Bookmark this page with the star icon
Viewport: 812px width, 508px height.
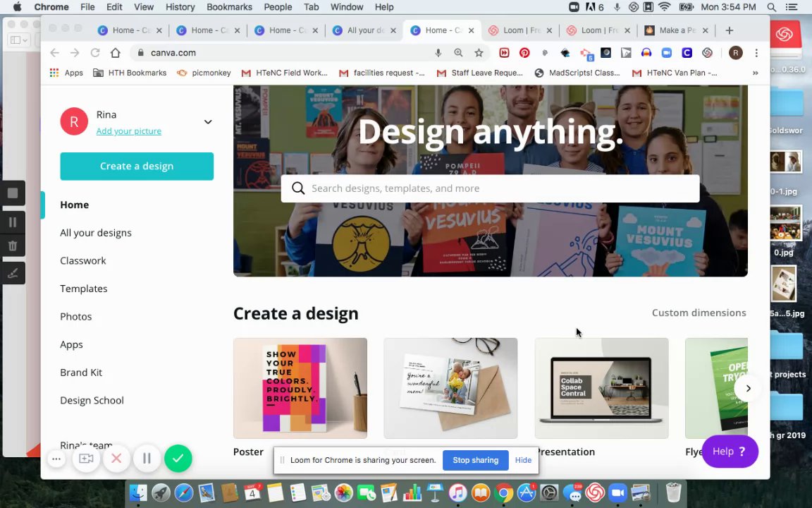tap(479, 53)
